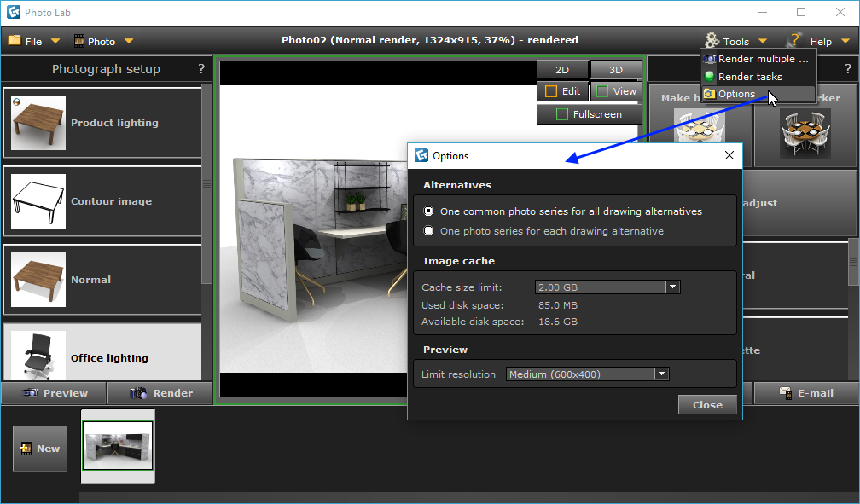Screen dimensions: 860x504
Task: Click the '18.6 GB' value
Action: pyautogui.click(x=558, y=322)
